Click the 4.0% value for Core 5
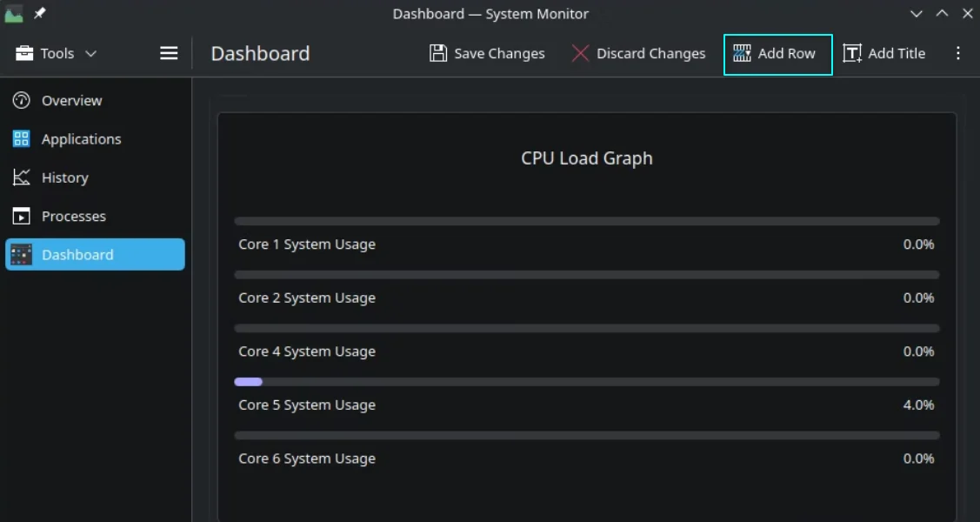Image resolution: width=980 pixels, height=522 pixels. (918, 405)
